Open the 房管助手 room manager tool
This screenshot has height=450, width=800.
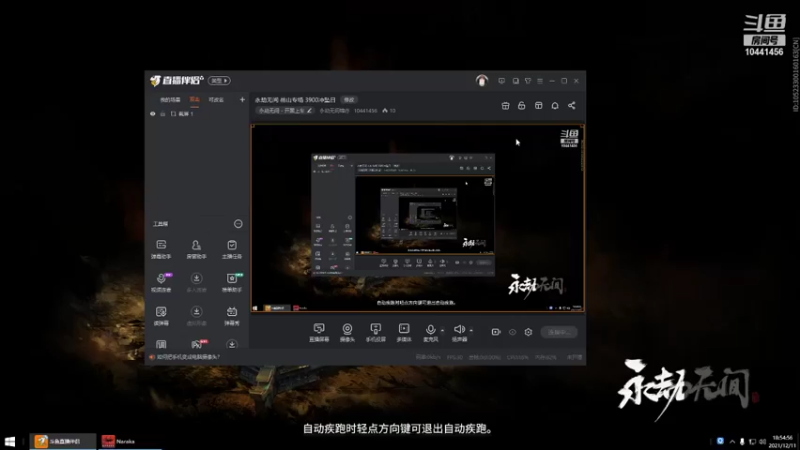tap(196, 249)
